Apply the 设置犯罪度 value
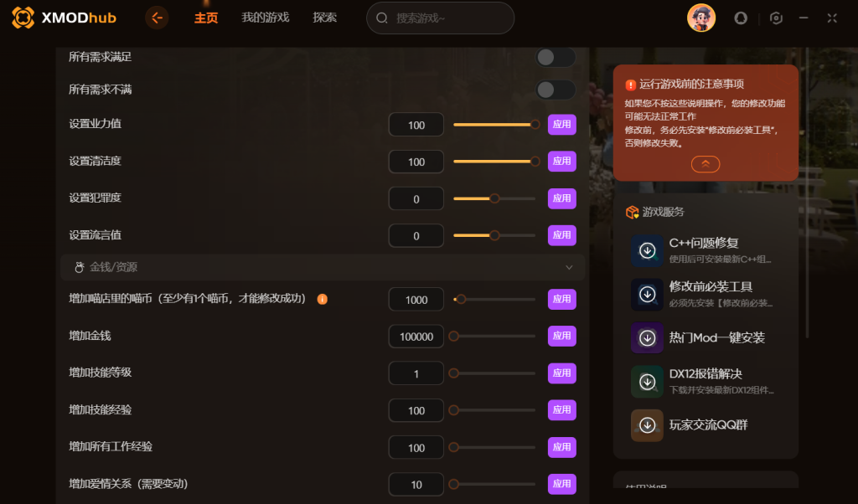 (562, 198)
